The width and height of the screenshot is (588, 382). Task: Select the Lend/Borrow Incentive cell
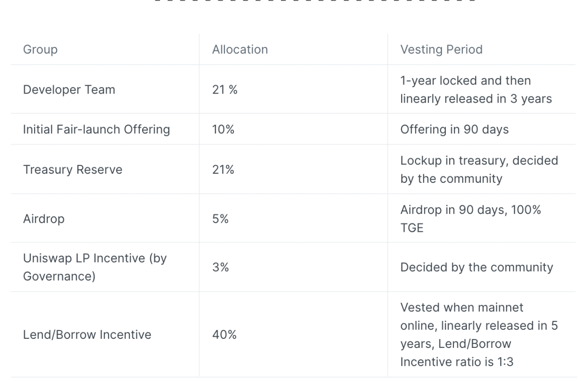coord(87,334)
